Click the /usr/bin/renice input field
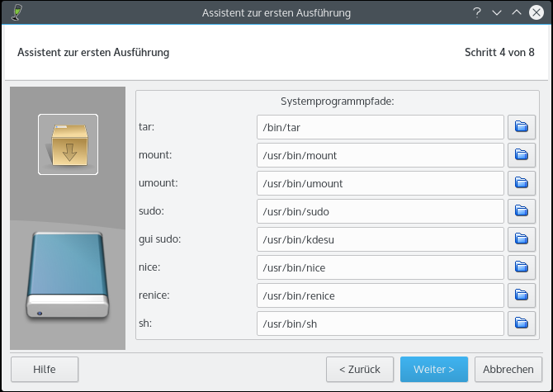The width and height of the screenshot is (553, 392). 380,295
